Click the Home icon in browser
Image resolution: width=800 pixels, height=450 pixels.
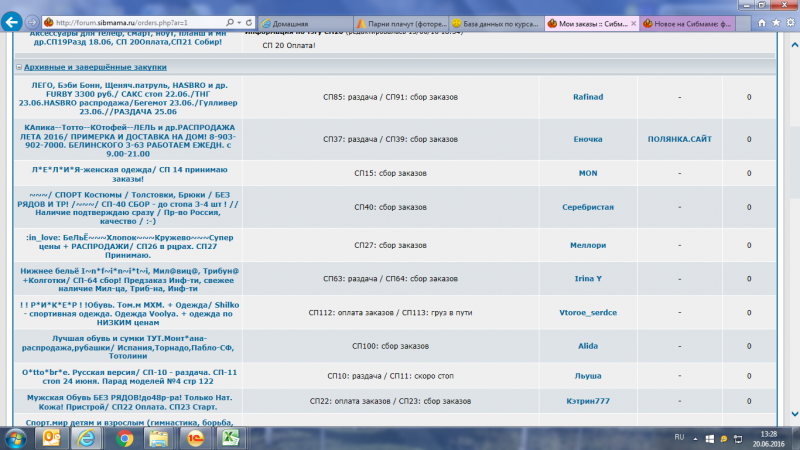tap(762, 22)
